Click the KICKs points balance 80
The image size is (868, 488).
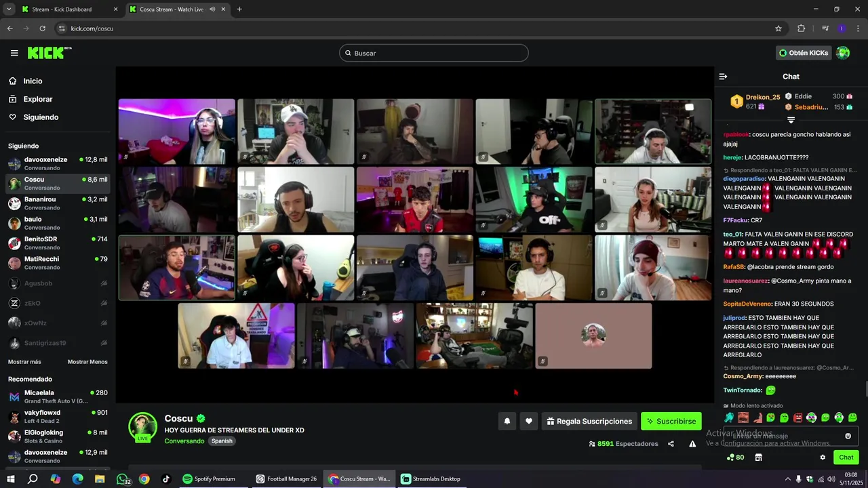pyautogui.click(x=735, y=457)
